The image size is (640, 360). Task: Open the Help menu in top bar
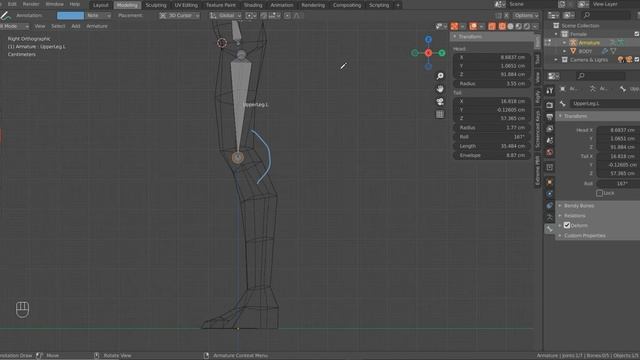pos(75,4)
